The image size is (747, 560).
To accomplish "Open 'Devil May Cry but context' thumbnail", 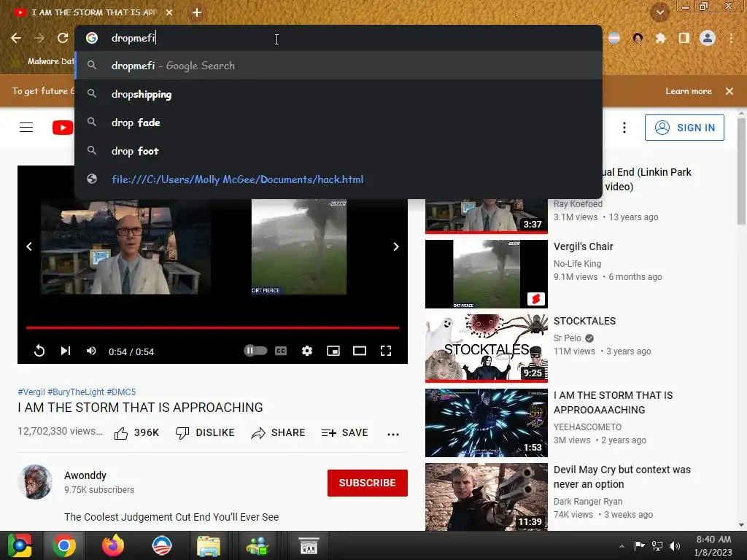I will click(487, 497).
